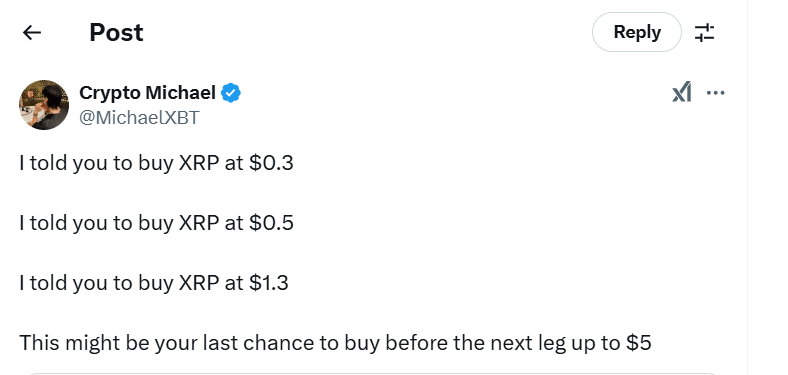
Task: Open Crypto Michael's profile picture
Action: (44, 105)
